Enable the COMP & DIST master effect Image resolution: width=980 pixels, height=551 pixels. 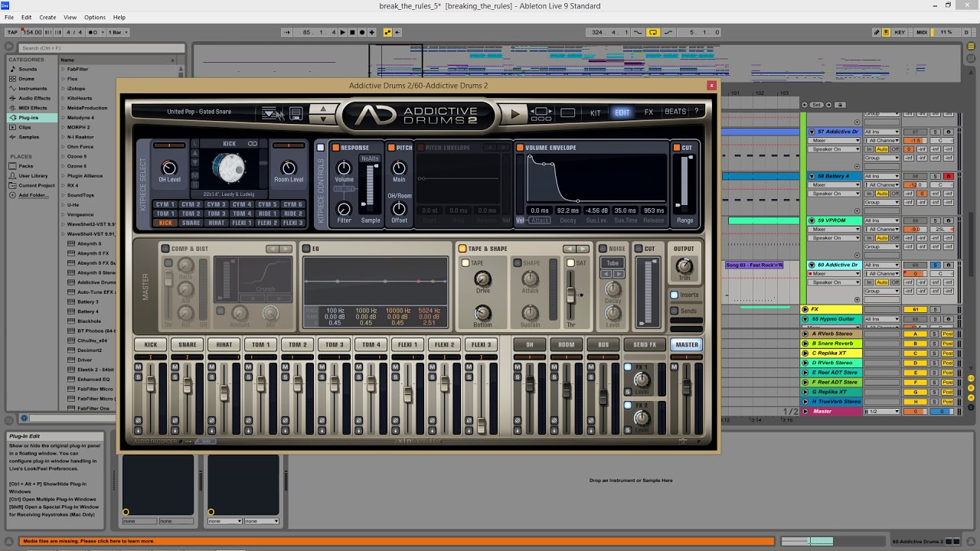pyautogui.click(x=165, y=249)
